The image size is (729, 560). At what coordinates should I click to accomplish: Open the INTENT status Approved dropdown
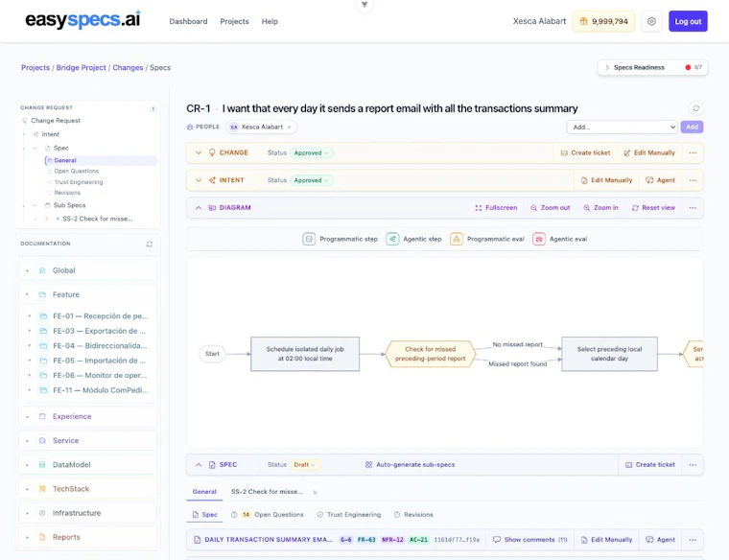click(312, 180)
